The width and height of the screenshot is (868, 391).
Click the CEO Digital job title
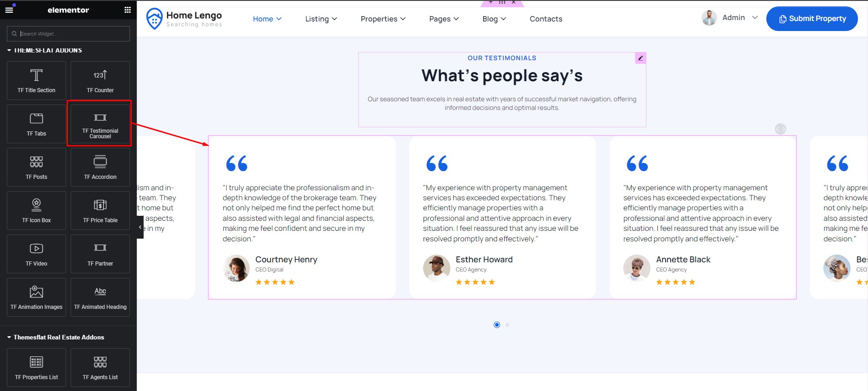tap(269, 270)
